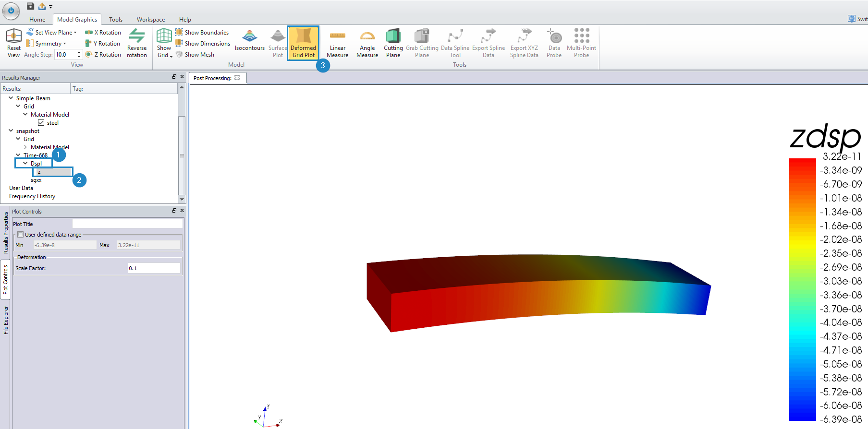868x429 pixels.
Task: Select the Deformed Grid Plot tool
Action: click(304, 43)
